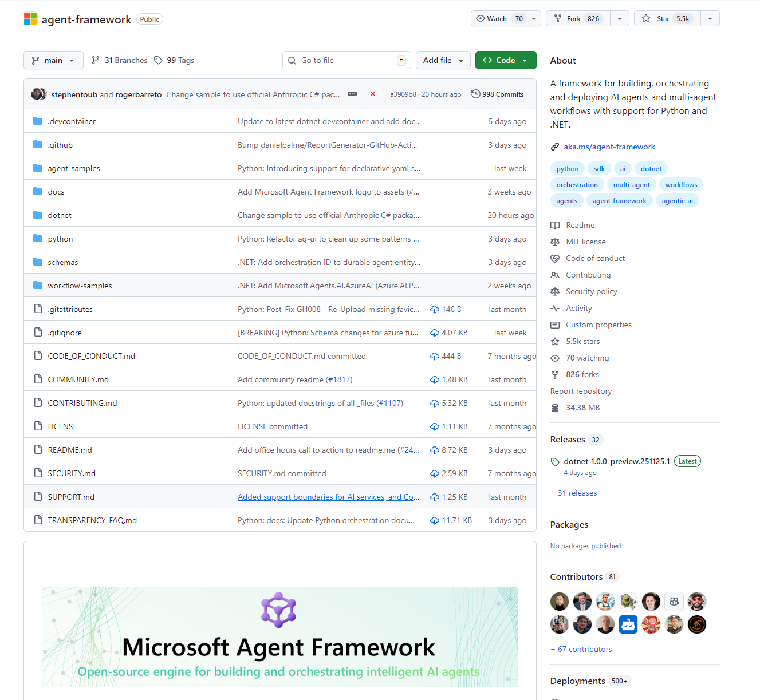760x700 pixels.
Task: Open the 998 Commits history
Action: pos(498,94)
